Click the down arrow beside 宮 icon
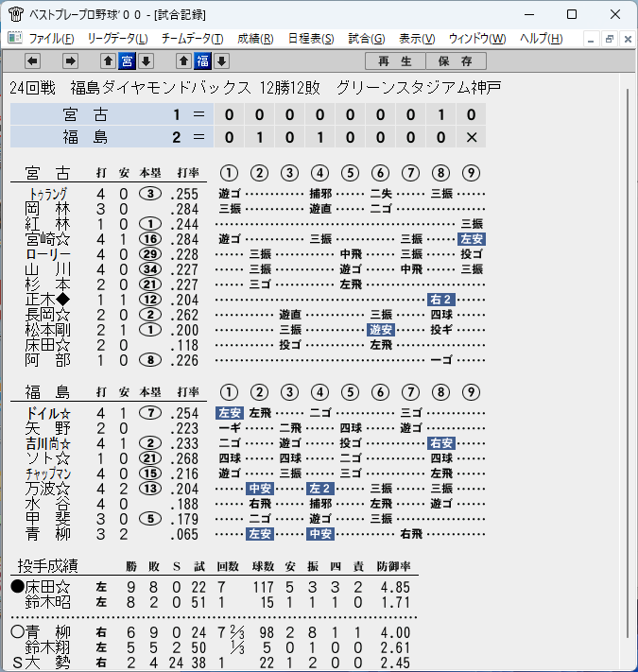Image resolution: width=638 pixels, height=672 pixels. point(146,61)
